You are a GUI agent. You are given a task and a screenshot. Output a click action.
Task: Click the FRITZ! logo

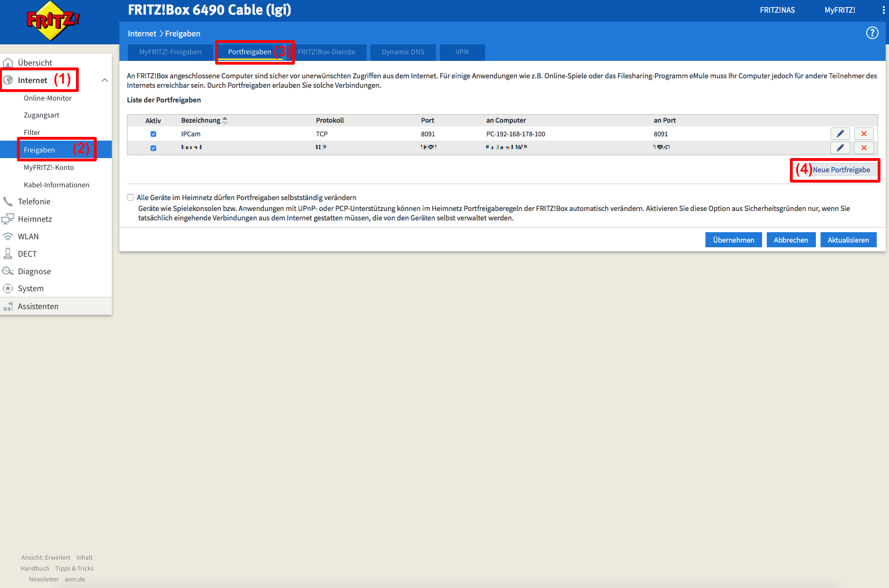coord(53,21)
